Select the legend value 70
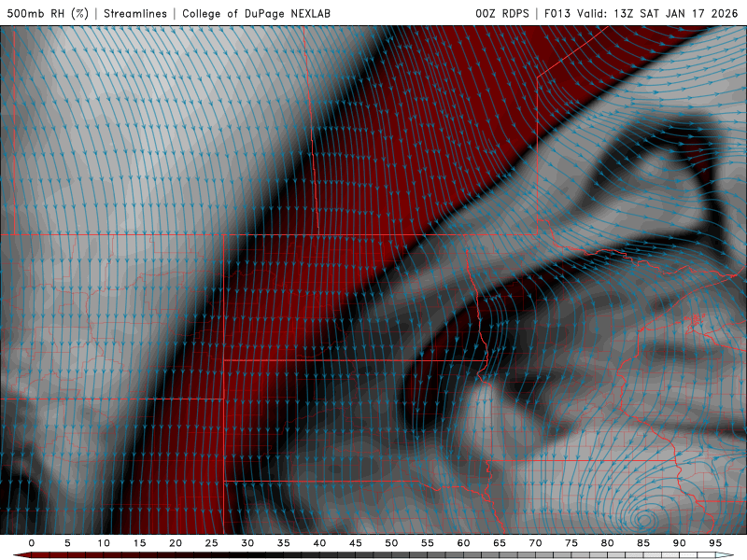This screenshot has width=747, height=560. (535, 543)
